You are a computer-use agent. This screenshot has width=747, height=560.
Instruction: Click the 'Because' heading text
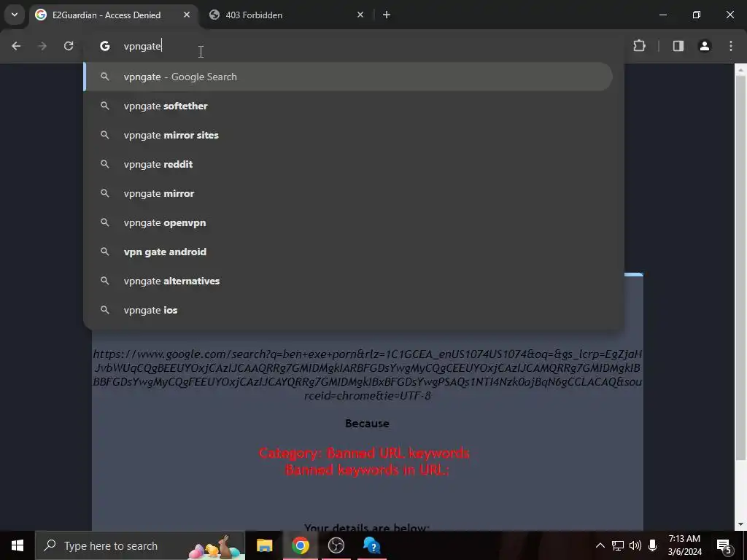pyautogui.click(x=367, y=424)
